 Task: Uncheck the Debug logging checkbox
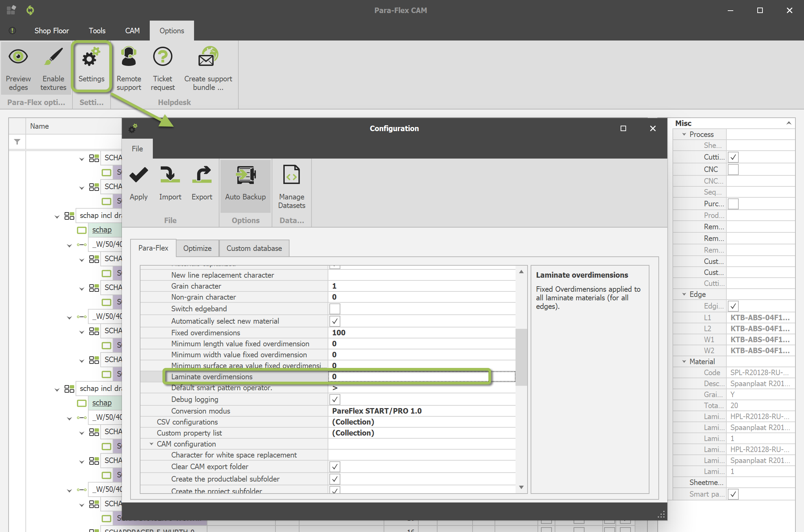[x=335, y=400]
